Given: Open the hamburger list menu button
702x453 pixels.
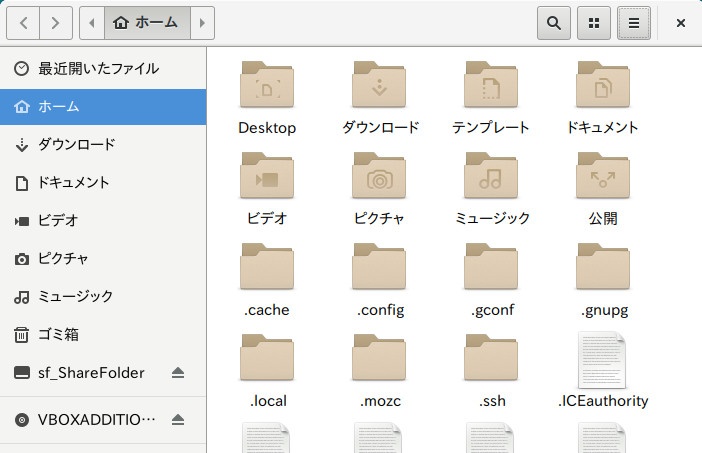Looking at the screenshot, I should [x=634, y=23].
